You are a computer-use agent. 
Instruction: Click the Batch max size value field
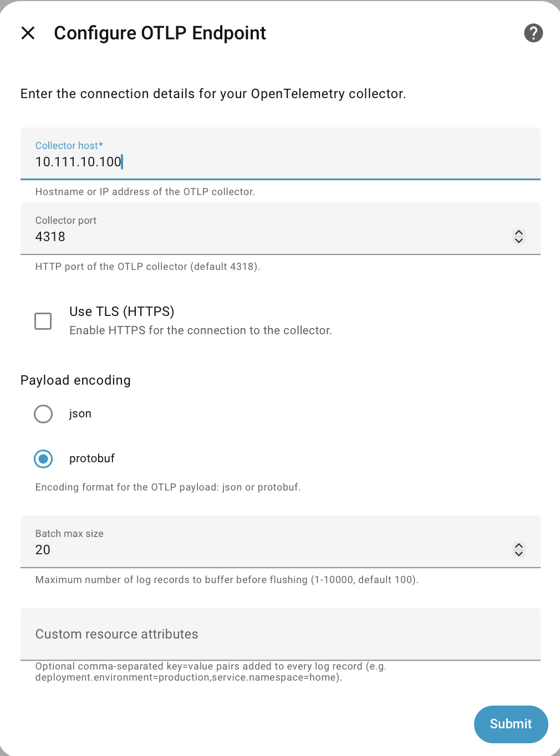(222, 550)
